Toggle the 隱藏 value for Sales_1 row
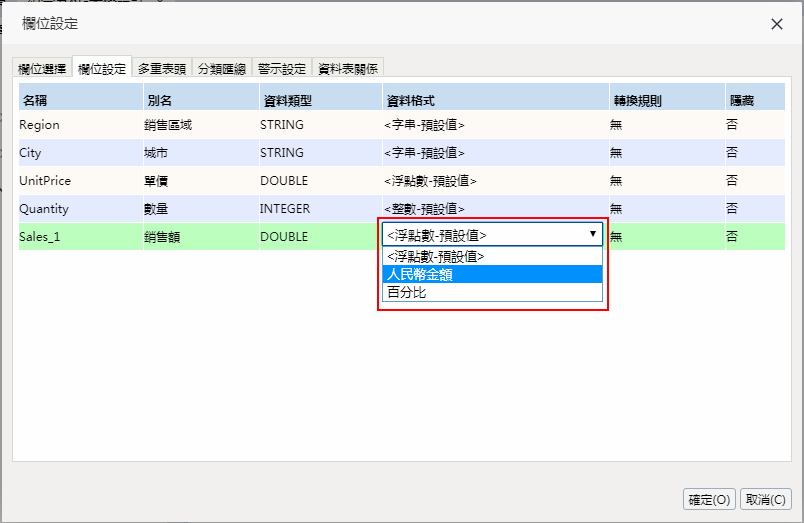This screenshot has height=523, width=804. 733,237
